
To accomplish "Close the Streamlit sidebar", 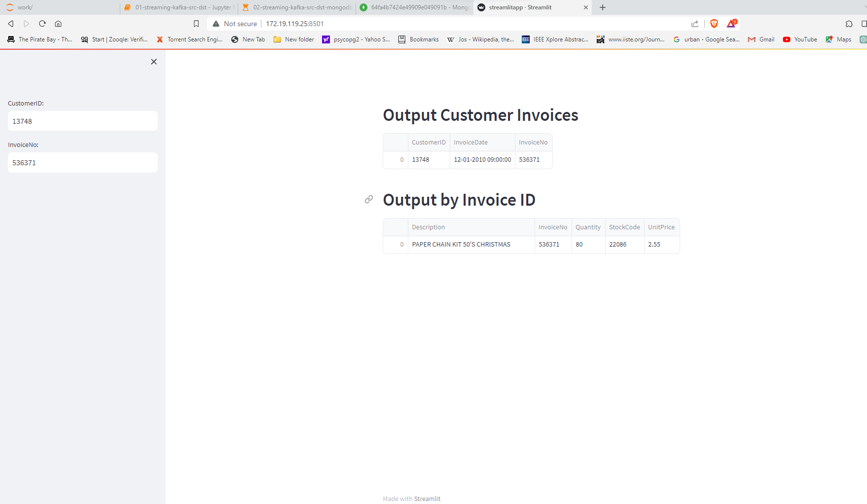I will (153, 62).
